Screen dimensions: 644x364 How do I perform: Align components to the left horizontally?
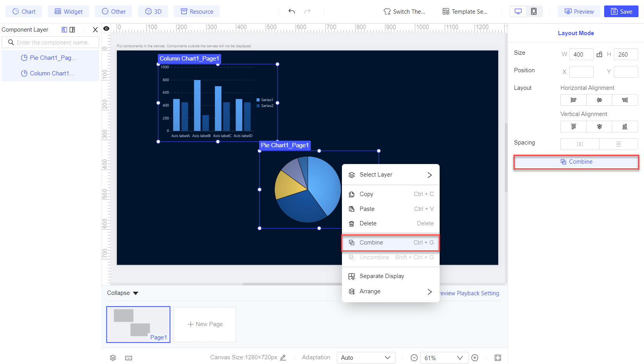[573, 100]
